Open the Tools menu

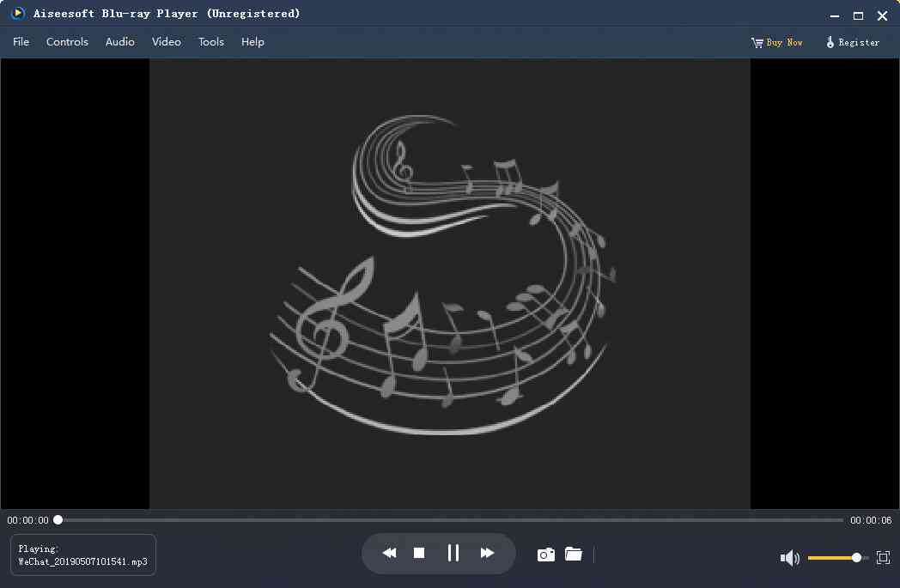pyautogui.click(x=210, y=42)
